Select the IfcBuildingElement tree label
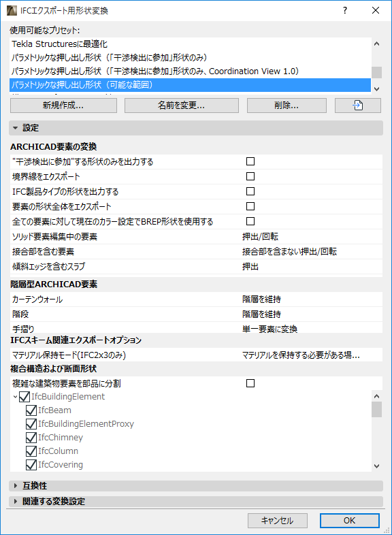The height and width of the screenshot is (535, 392). tap(68, 397)
